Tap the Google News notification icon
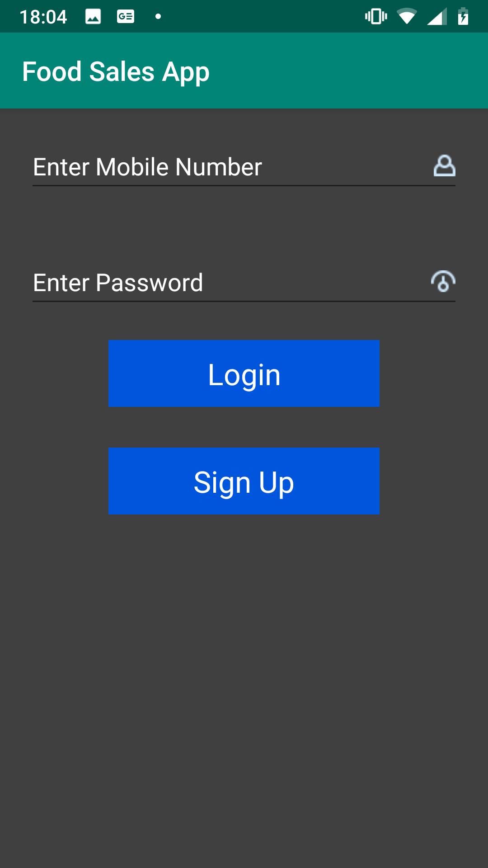 tap(126, 17)
